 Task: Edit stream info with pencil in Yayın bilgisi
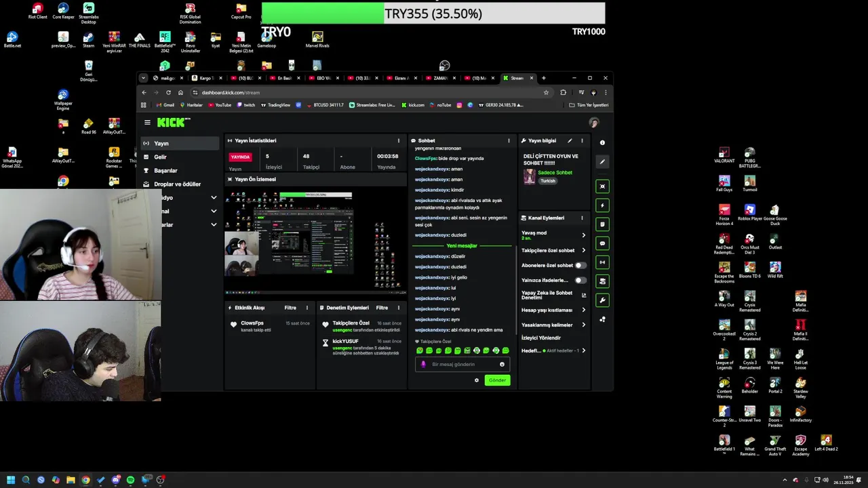pos(570,141)
